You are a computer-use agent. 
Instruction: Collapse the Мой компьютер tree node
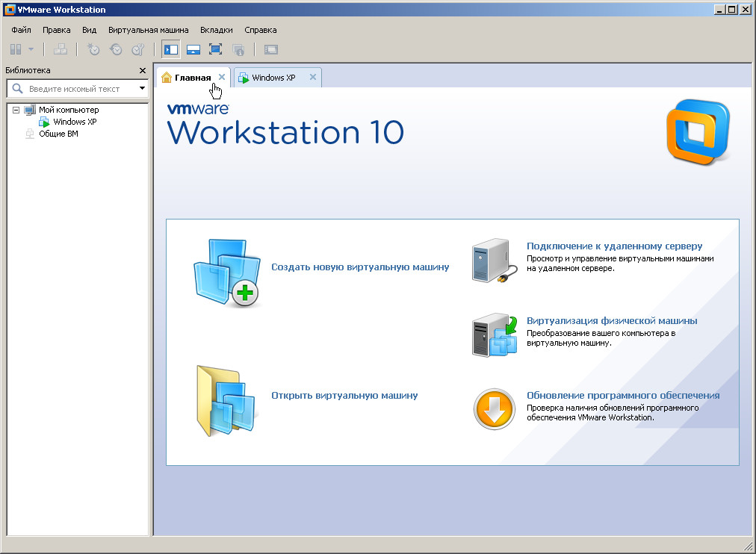pos(16,110)
